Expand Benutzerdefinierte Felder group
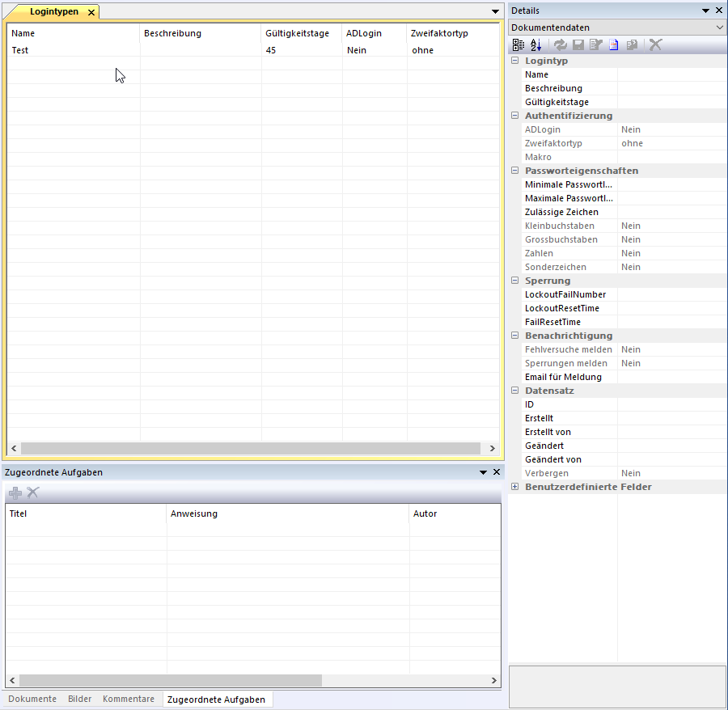 click(x=515, y=487)
